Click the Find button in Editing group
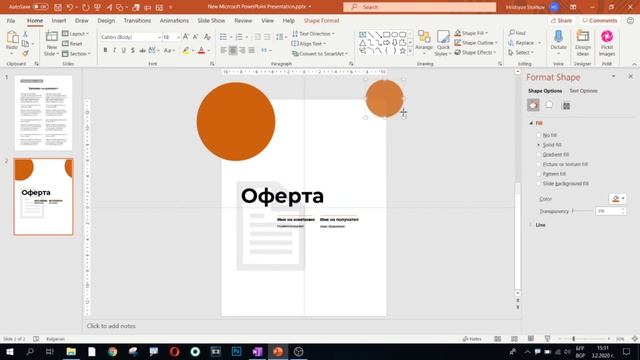This screenshot has width=640, height=360. (x=518, y=33)
